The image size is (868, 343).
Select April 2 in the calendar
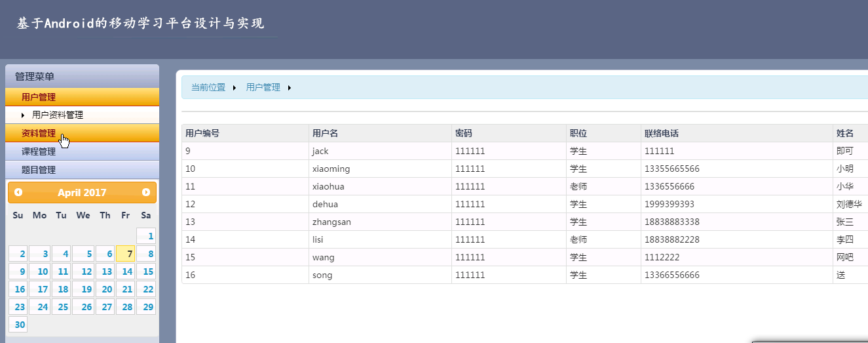coord(18,254)
